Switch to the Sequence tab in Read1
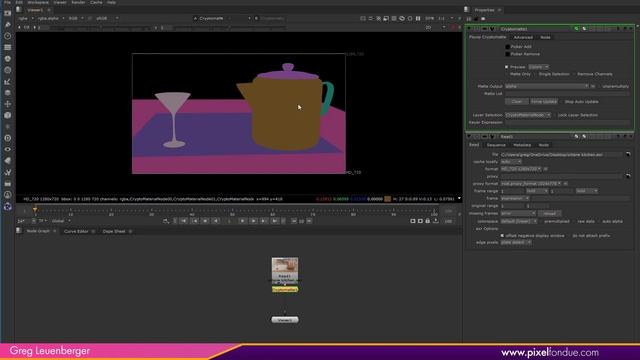 pos(496,145)
